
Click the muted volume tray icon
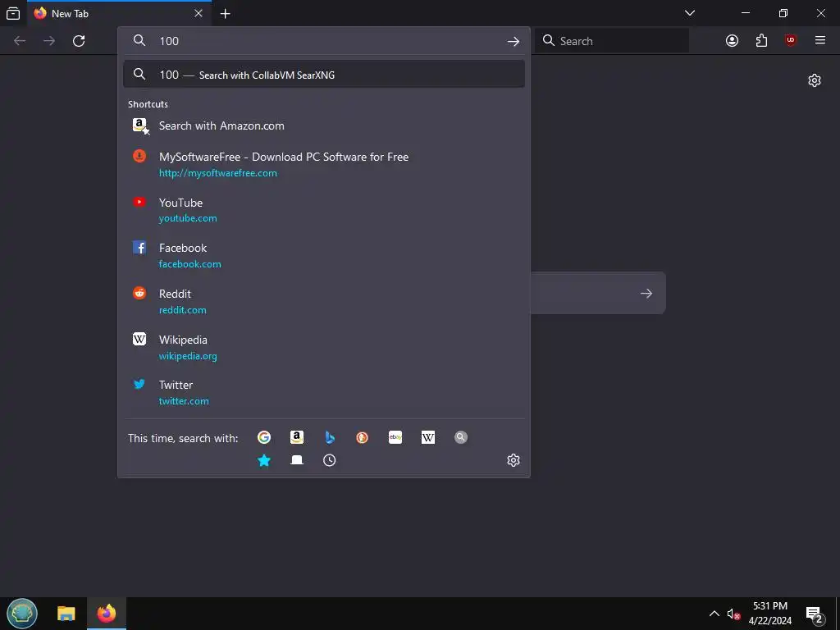point(733,614)
